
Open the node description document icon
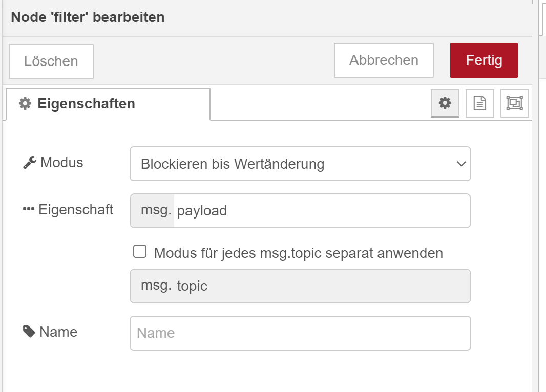coord(480,103)
